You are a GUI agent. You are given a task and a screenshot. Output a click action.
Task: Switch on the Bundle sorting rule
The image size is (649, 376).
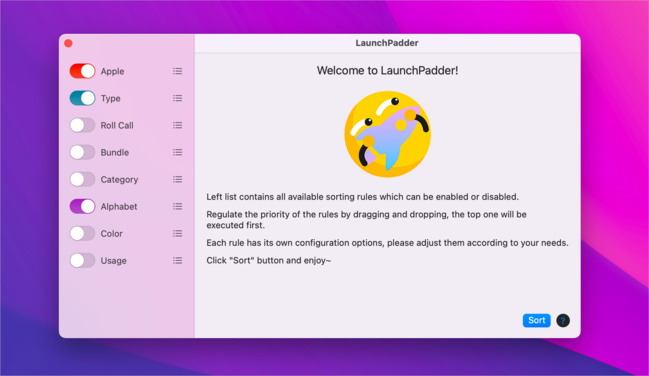point(82,152)
